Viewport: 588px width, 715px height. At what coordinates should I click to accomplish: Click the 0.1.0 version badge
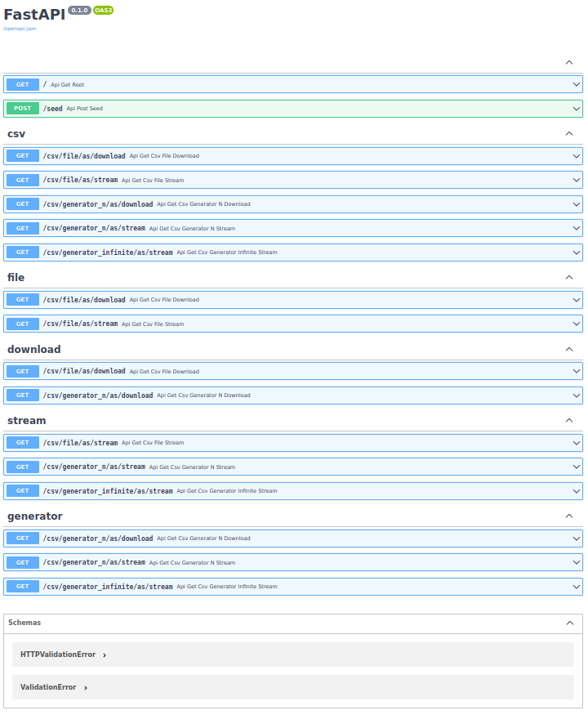pyautogui.click(x=79, y=10)
